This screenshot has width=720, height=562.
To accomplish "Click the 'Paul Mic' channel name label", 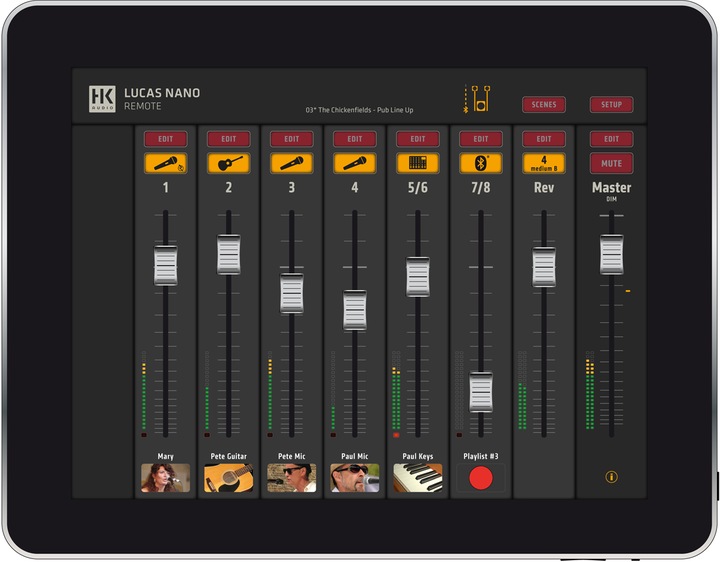I will tap(354, 456).
